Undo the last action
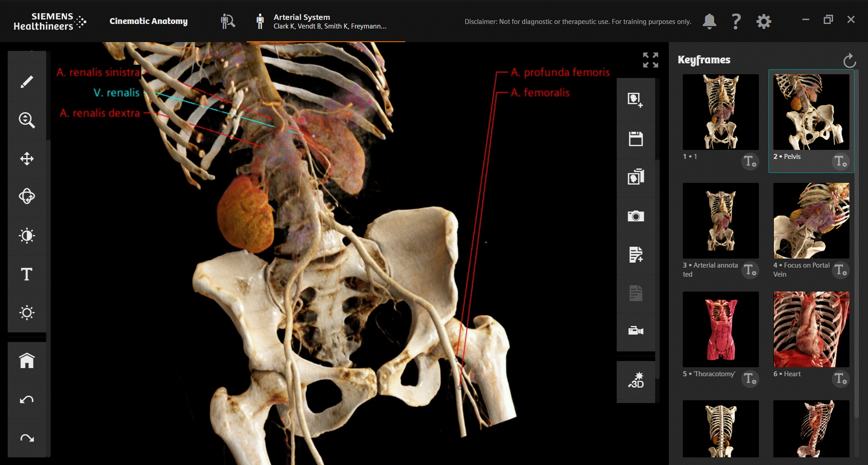This screenshot has height=465, width=868. click(27, 399)
